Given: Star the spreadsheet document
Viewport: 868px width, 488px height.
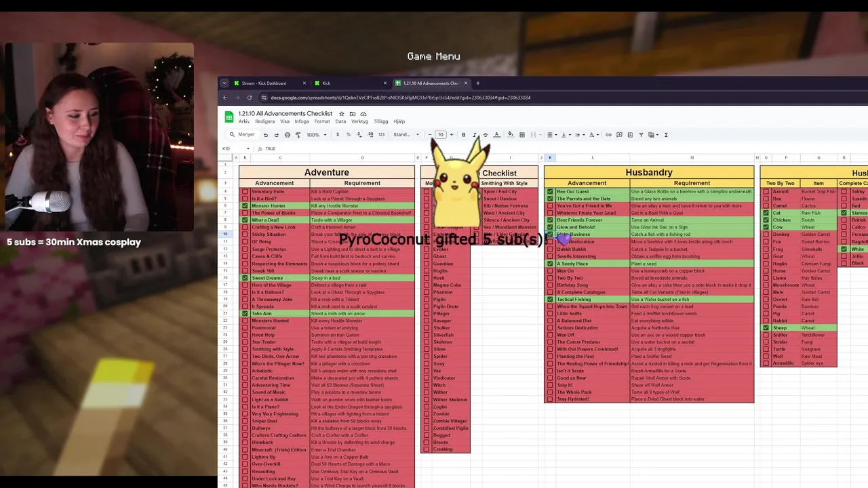Looking at the screenshot, I should pyautogui.click(x=342, y=114).
